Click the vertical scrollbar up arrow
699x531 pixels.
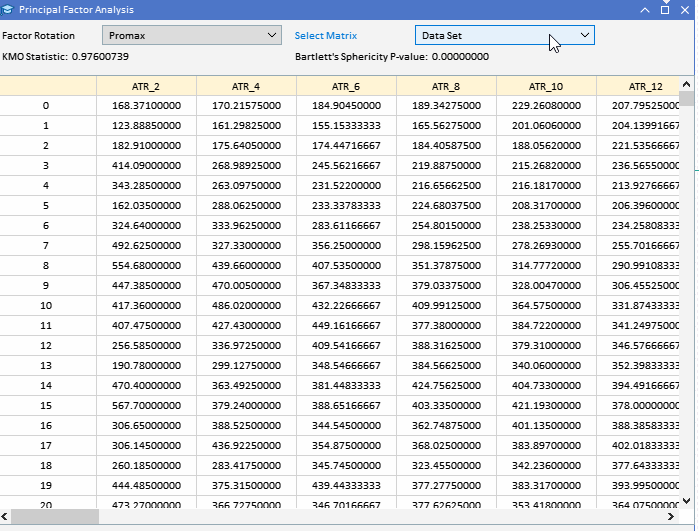[687, 84]
